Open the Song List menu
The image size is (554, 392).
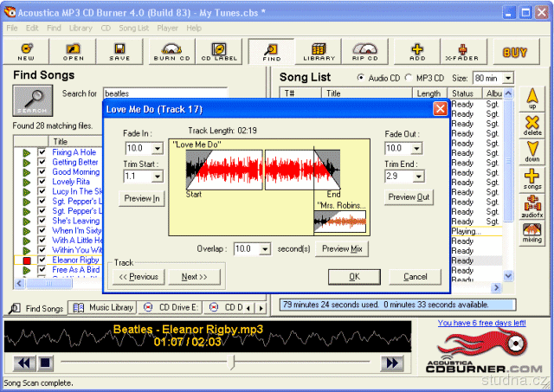(133, 28)
